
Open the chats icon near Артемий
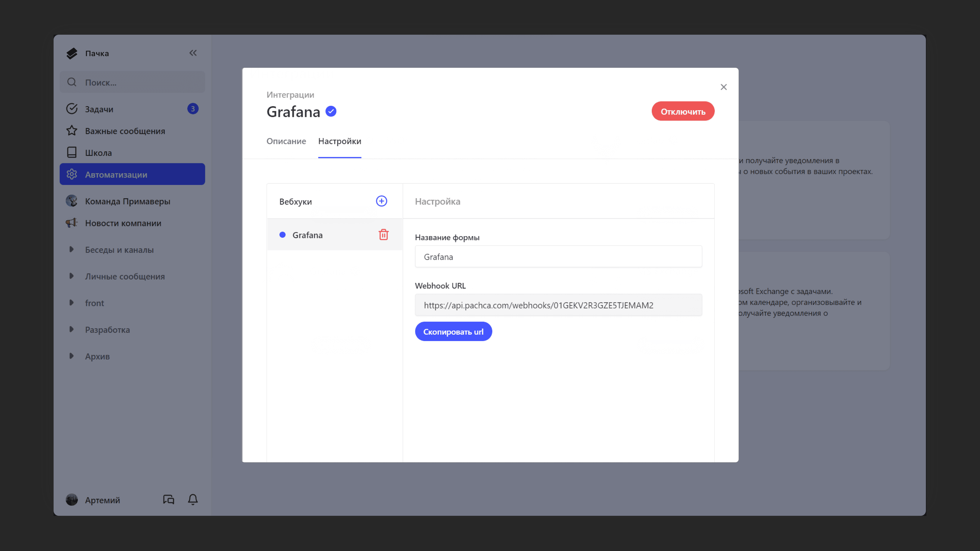(168, 499)
